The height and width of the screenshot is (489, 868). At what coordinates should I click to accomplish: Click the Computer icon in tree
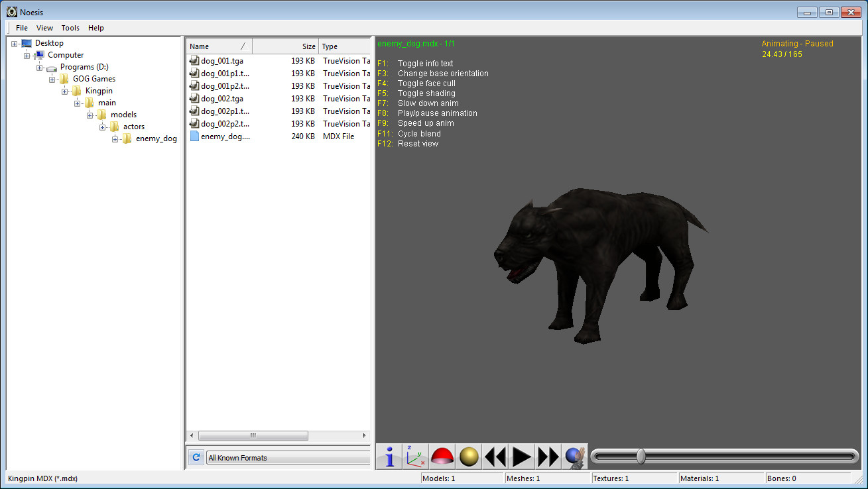38,55
